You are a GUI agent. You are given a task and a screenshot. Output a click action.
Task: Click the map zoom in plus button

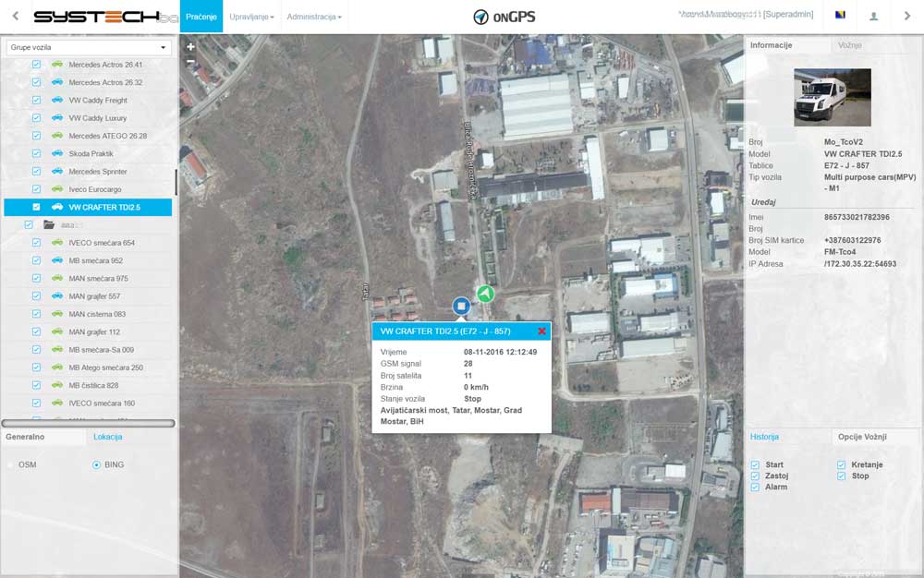190,46
